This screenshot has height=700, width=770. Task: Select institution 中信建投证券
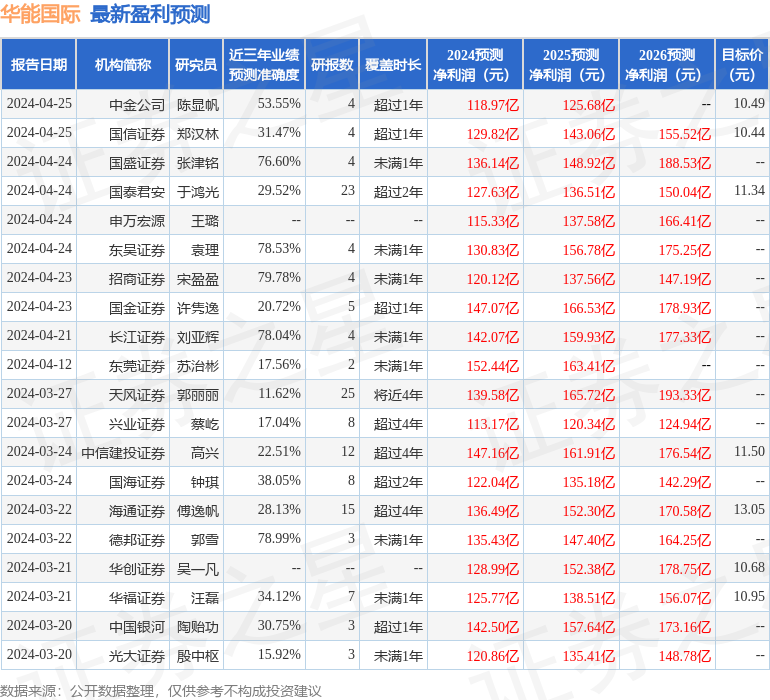click(x=123, y=452)
